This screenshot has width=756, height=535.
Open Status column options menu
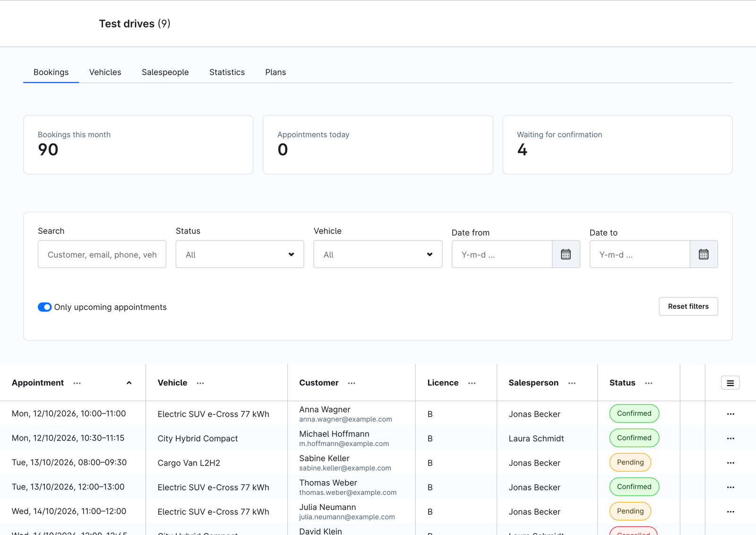coord(649,383)
